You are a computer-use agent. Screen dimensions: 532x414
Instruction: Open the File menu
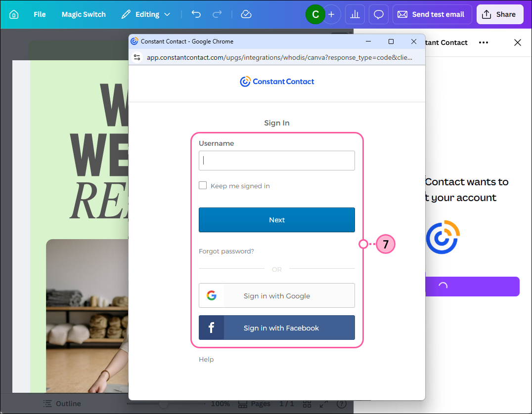coord(40,15)
